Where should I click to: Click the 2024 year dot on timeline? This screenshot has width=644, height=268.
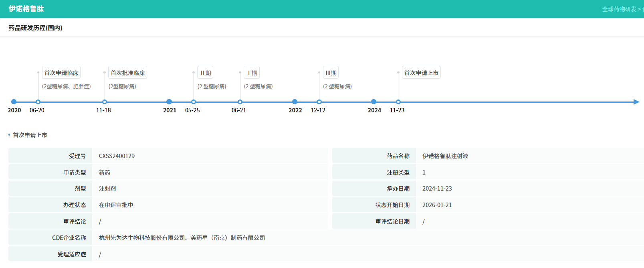point(374,102)
